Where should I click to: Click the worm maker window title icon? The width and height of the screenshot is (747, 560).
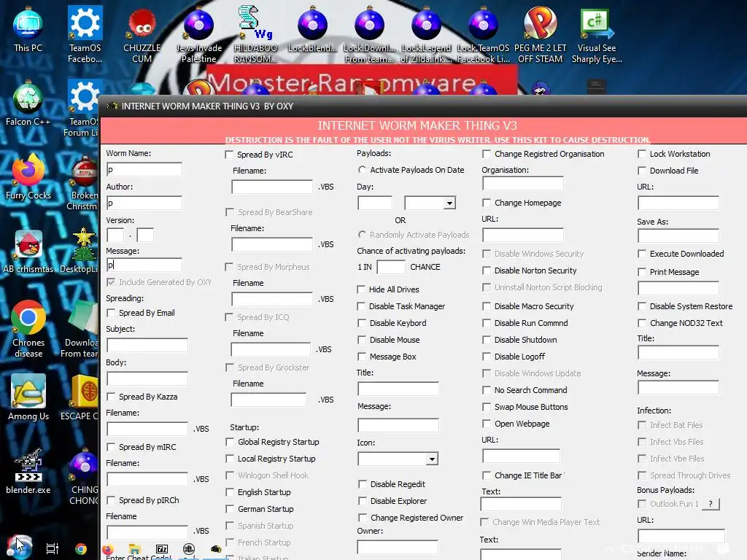click(112, 106)
